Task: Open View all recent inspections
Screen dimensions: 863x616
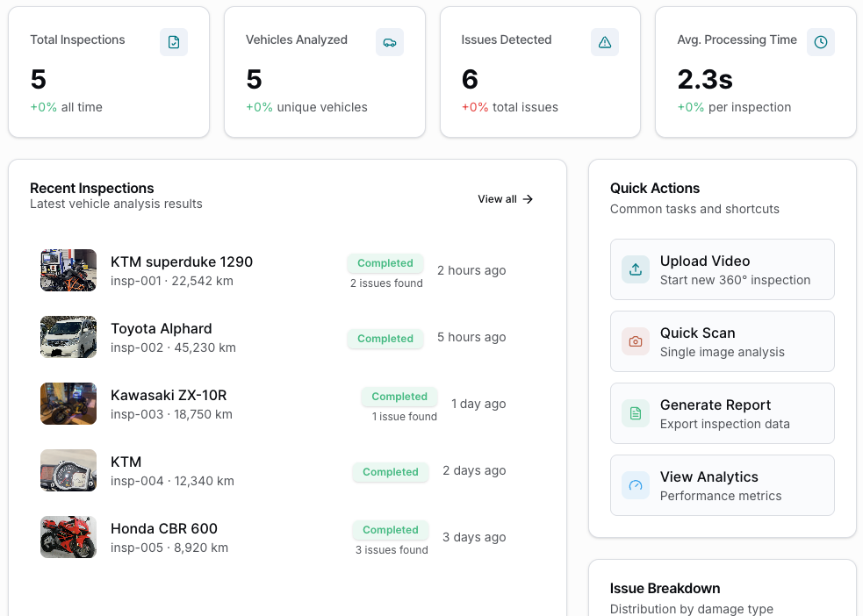Action: tap(505, 199)
